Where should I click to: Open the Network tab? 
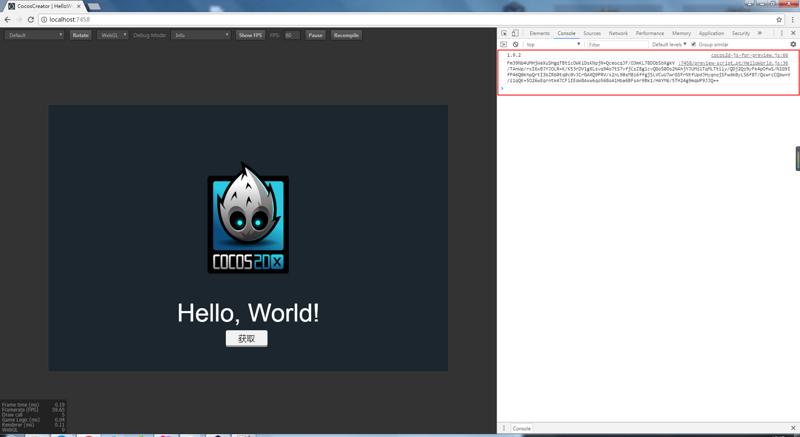pos(618,33)
